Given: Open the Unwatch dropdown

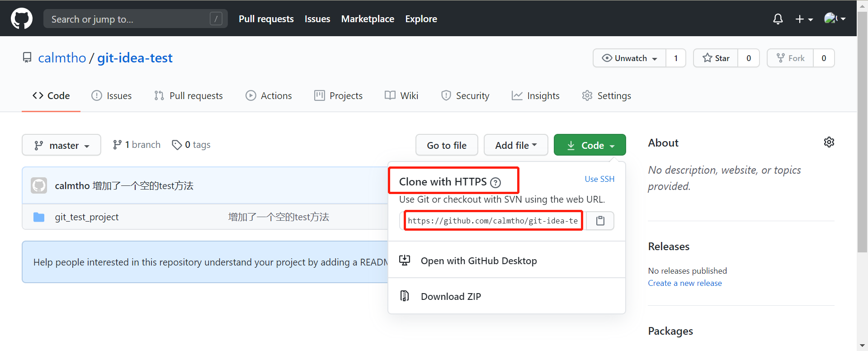Looking at the screenshot, I should pos(629,58).
